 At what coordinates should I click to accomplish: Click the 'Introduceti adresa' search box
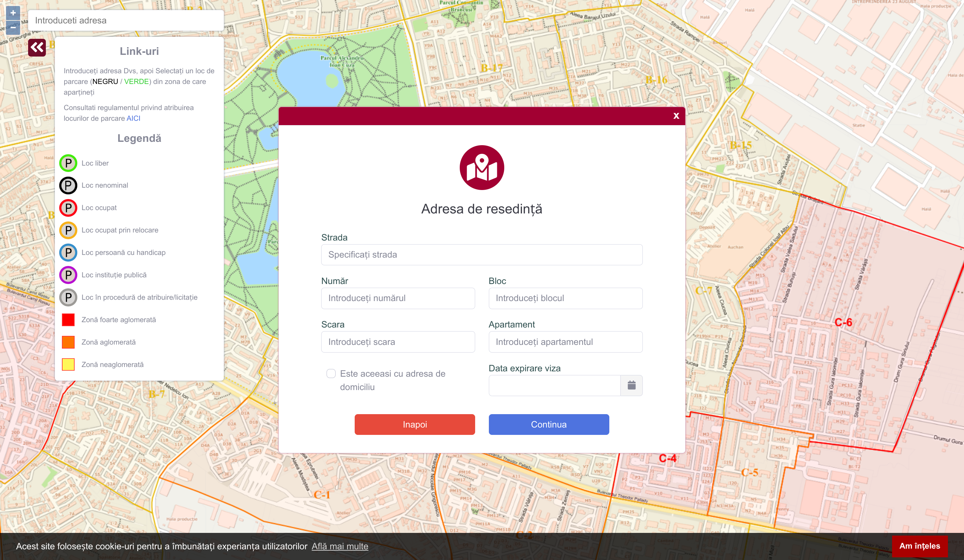coord(126,21)
